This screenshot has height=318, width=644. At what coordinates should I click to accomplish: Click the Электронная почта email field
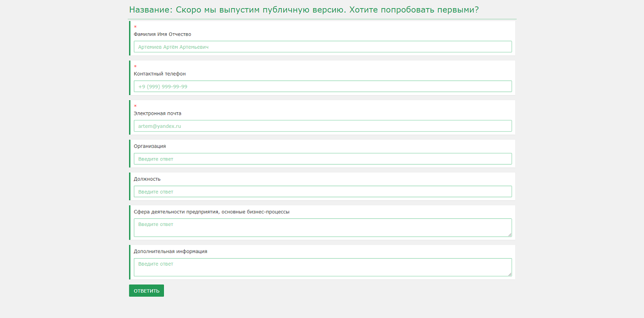tap(322, 125)
